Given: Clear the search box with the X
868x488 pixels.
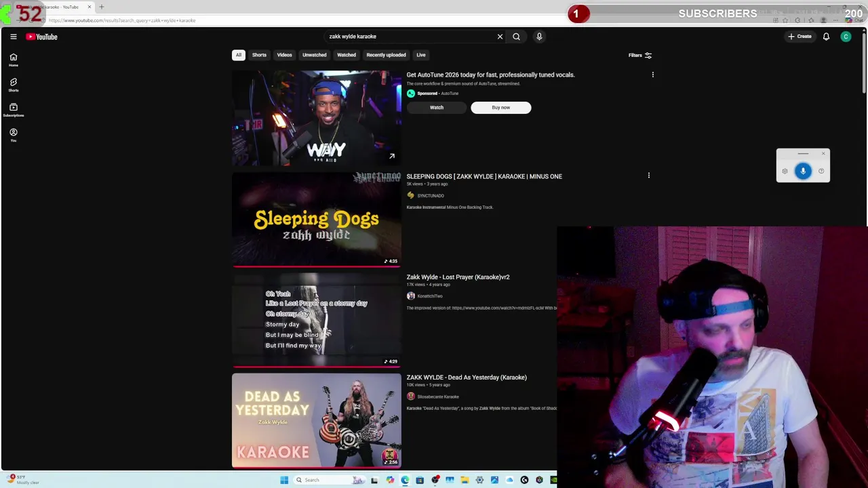Looking at the screenshot, I should [x=500, y=37].
